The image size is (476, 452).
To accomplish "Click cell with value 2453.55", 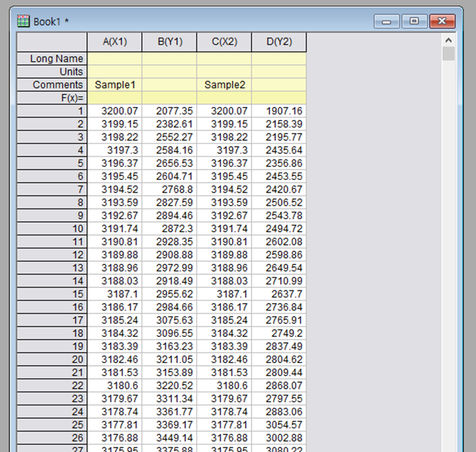I will point(279,176).
